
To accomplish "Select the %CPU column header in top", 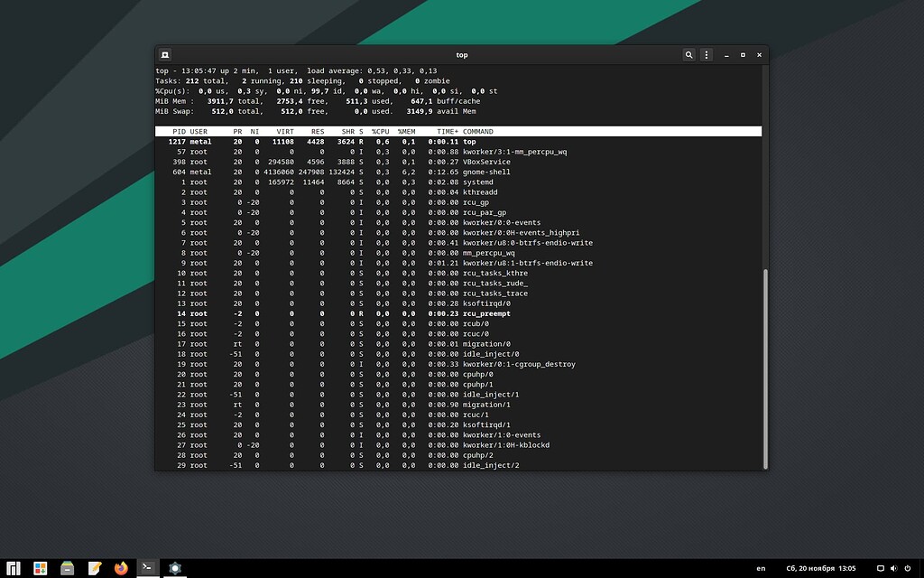I will tap(383, 131).
